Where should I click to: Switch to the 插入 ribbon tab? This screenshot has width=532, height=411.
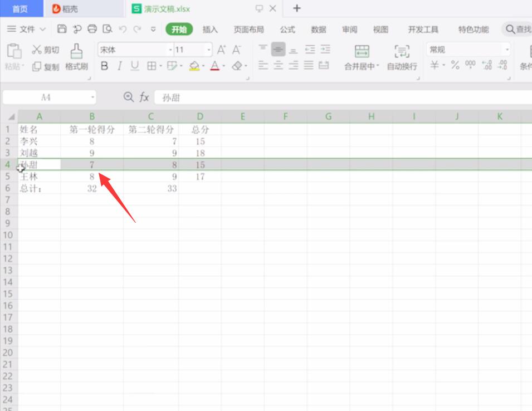click(210, 30)
